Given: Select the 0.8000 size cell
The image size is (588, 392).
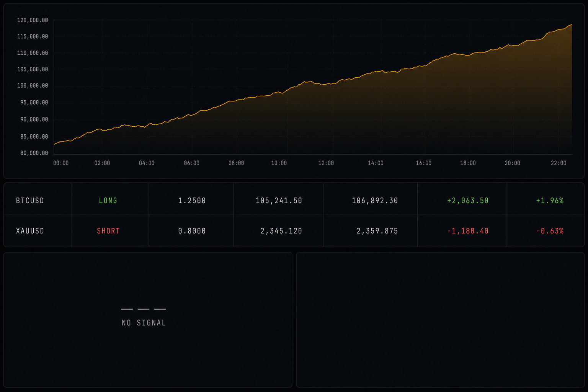Looking at the screenshot, I should pyautogui.click(x=192, y=231).
